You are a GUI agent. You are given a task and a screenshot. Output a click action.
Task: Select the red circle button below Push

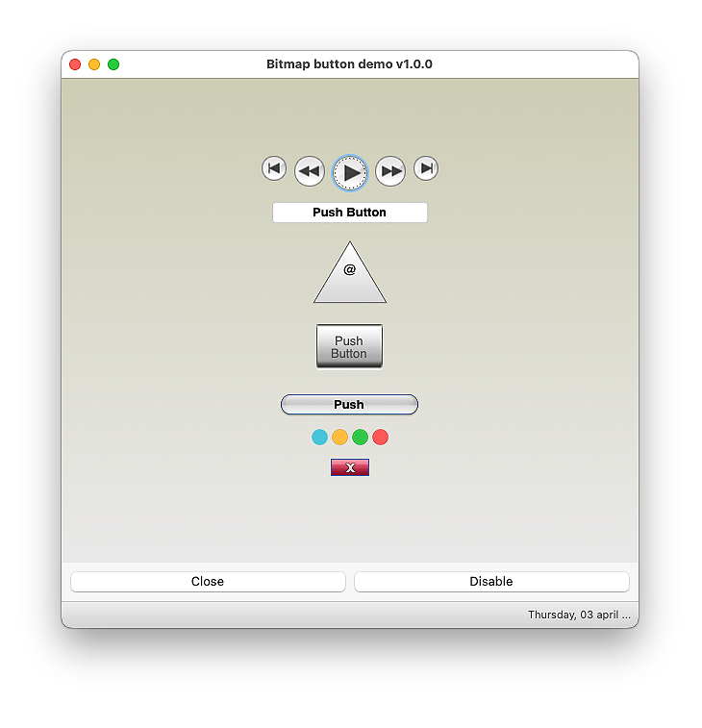(x=380, y=437)
